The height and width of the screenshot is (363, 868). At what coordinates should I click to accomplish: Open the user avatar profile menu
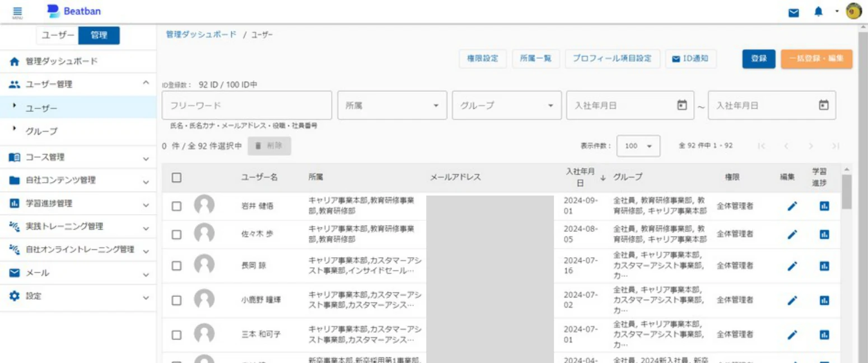point(853,12)
